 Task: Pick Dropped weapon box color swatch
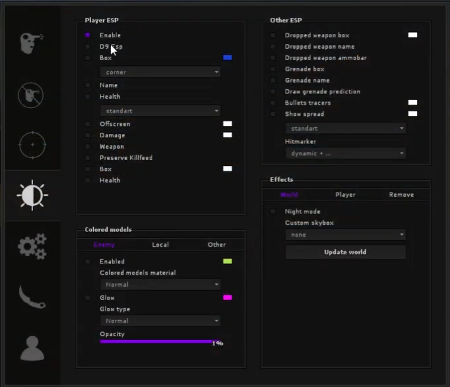tap(413, 35)
